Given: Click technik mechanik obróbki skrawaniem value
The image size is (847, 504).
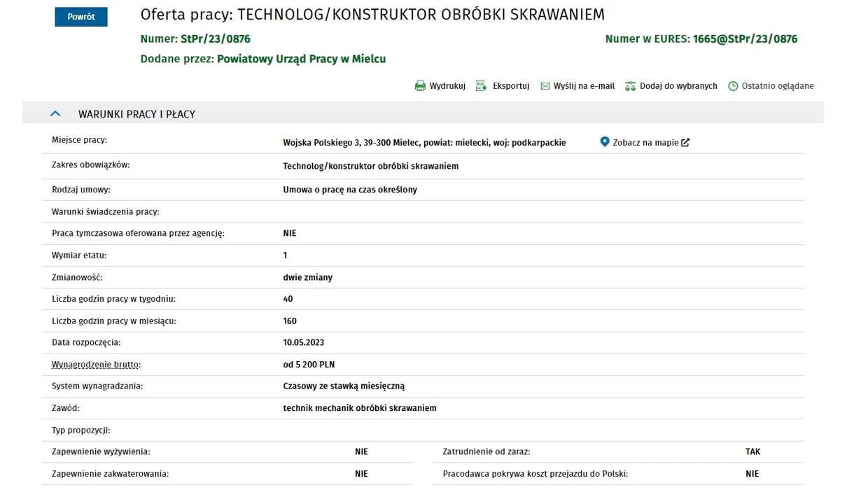Looking at the screenshot, I should point(360,408).
